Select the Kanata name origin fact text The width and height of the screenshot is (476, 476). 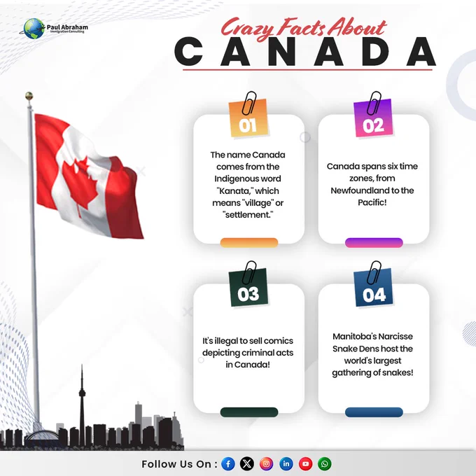coord(248,185)
